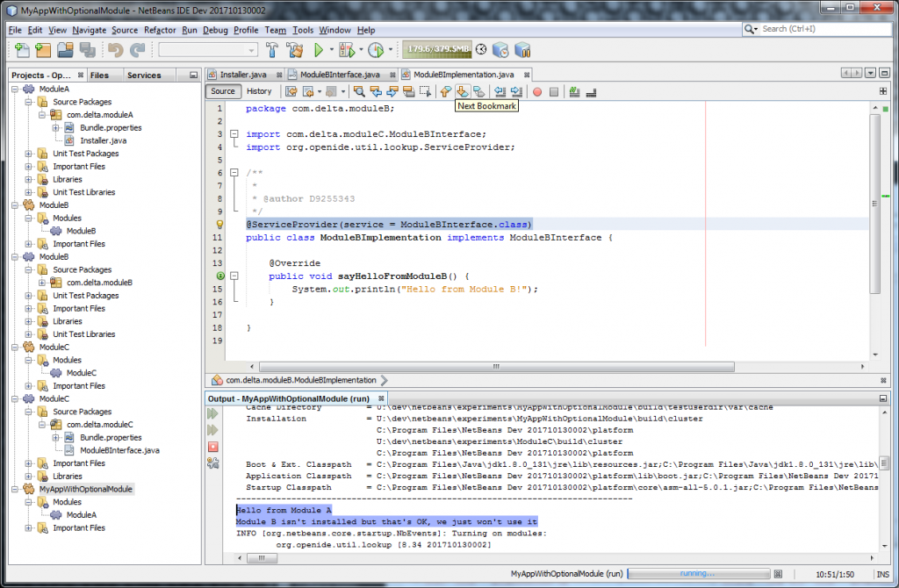
Task: Expand Bundle.properties under com.delta.moduleA
Action: click(x=56, y=128)
